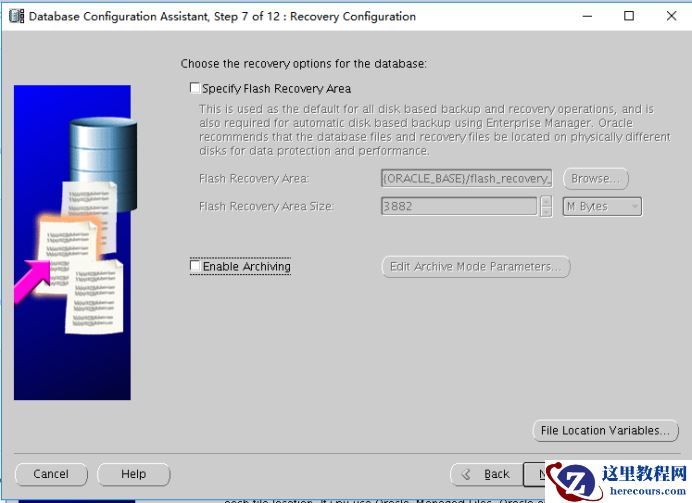Open the M Bytes unit dropdown
692x503 pixels.
(602, 206)
